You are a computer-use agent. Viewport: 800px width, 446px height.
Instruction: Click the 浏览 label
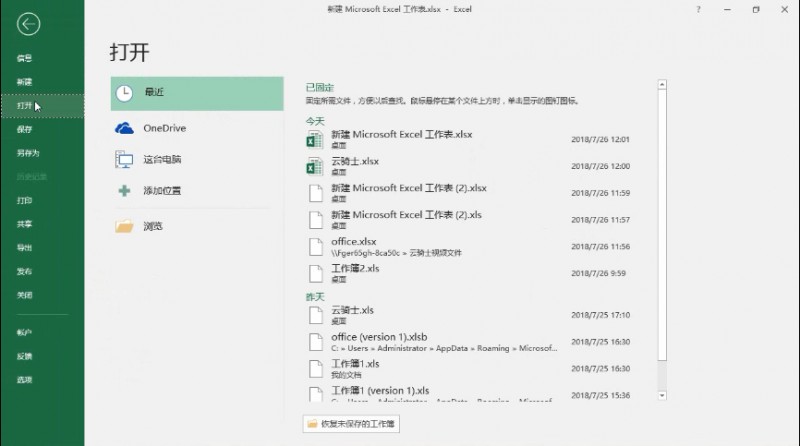click(153, 226)
